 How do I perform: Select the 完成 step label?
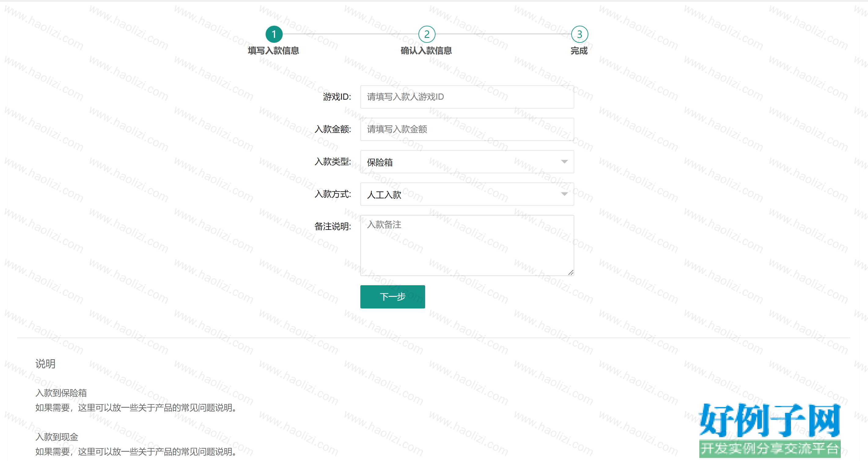(x=579, y=50)
